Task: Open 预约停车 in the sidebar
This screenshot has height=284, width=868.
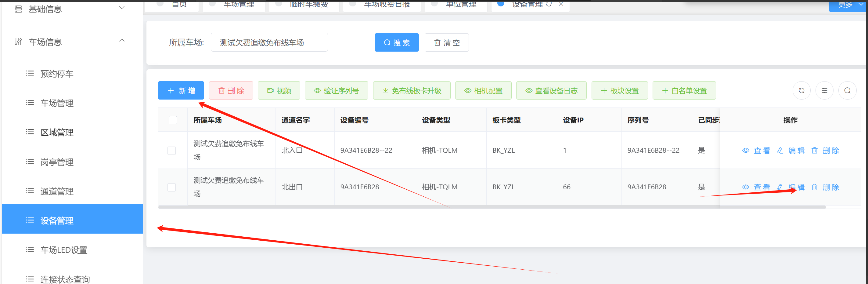Action: point(72,74)
